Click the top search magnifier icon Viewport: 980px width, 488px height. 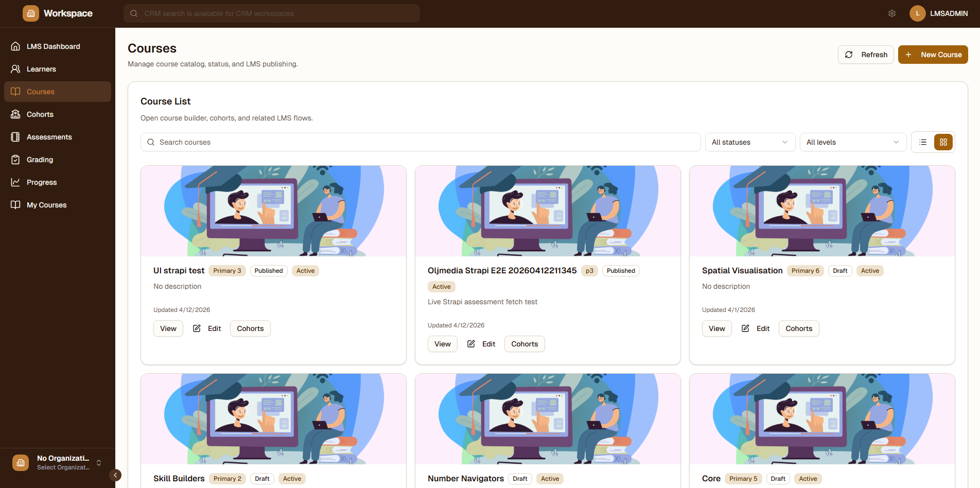(134, 13)
